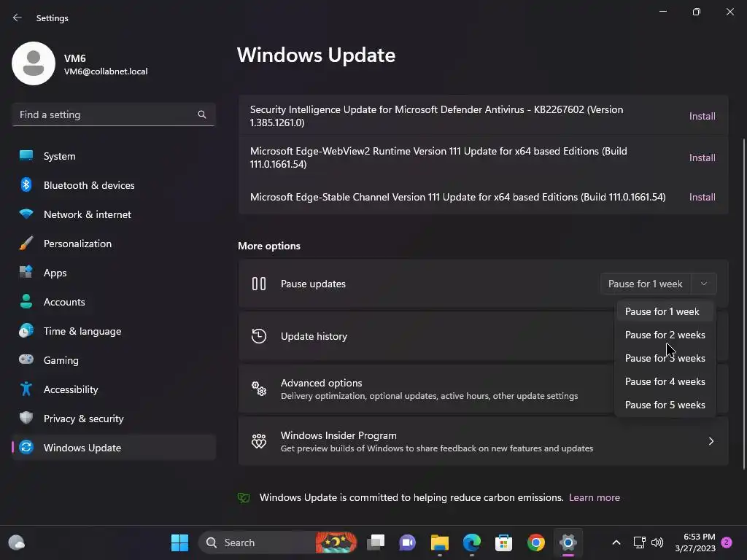Open the weather widget on the taskbar
Image resolution: width=747 pixels, height=560 pixels.
17,542
